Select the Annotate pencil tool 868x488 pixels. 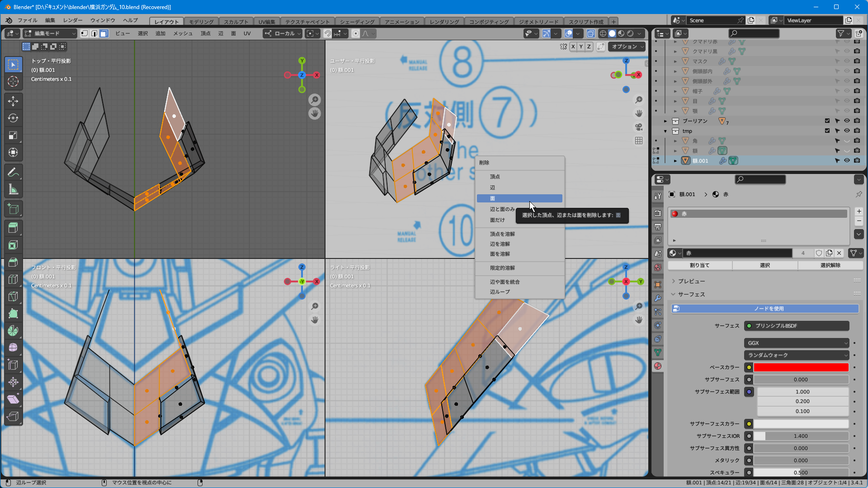tap(13, 172)
